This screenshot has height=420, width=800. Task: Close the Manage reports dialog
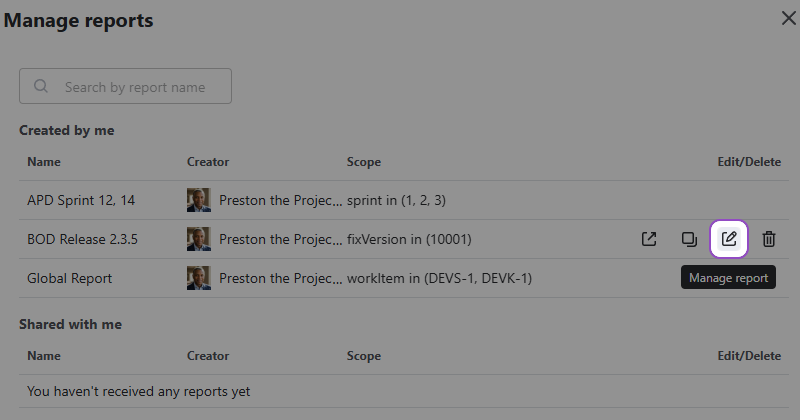click(788, 17)
